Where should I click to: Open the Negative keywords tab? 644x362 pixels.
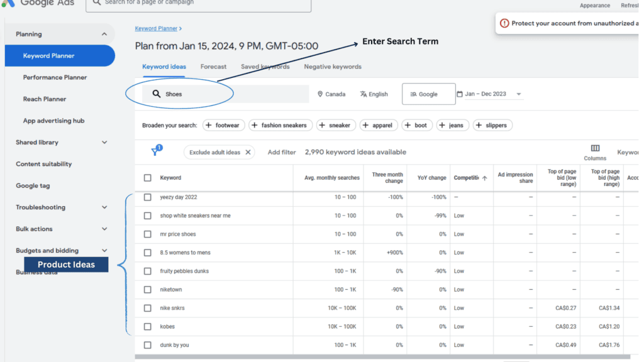333,67
